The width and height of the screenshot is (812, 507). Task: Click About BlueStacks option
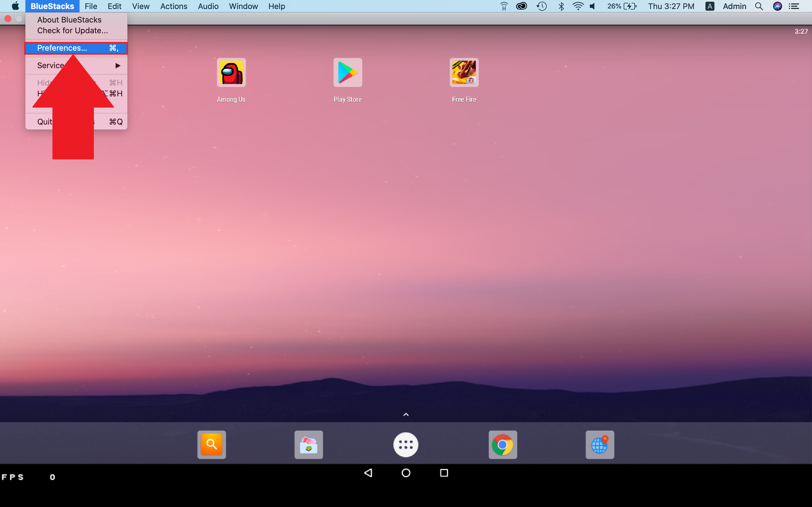pos(69,19)
